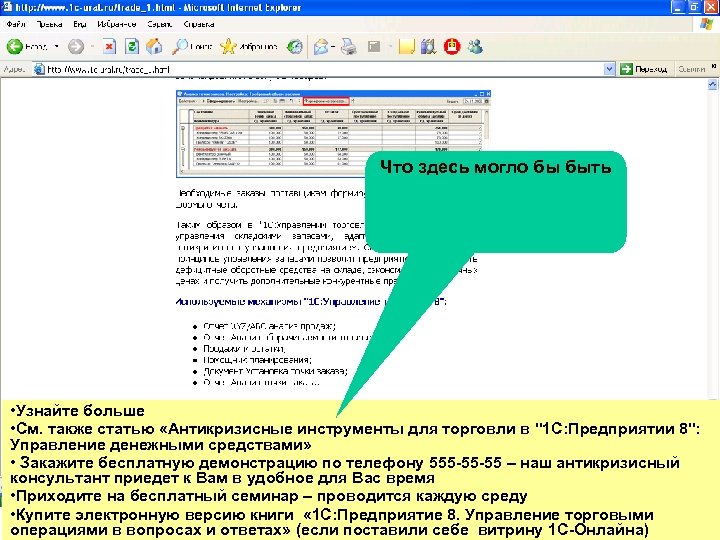Expand the Mail button dropdown arrow
The height and width of the screenshot is (540, 720).
click(333, 46)
